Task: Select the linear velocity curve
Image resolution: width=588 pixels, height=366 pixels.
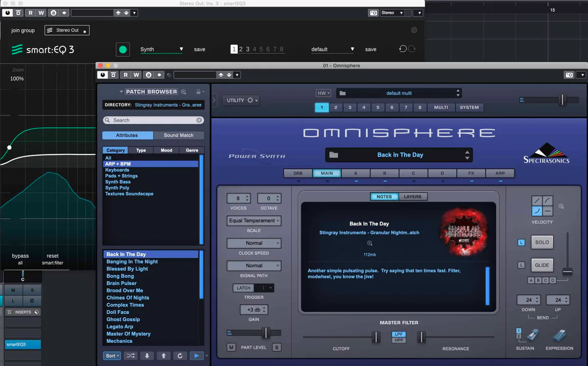Action: point(537,201)
